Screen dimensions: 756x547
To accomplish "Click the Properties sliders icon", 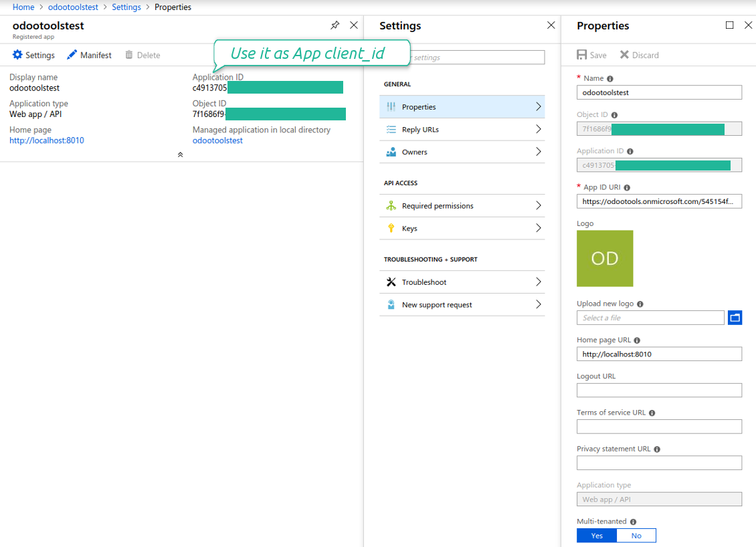I will [x=391, y=107].
